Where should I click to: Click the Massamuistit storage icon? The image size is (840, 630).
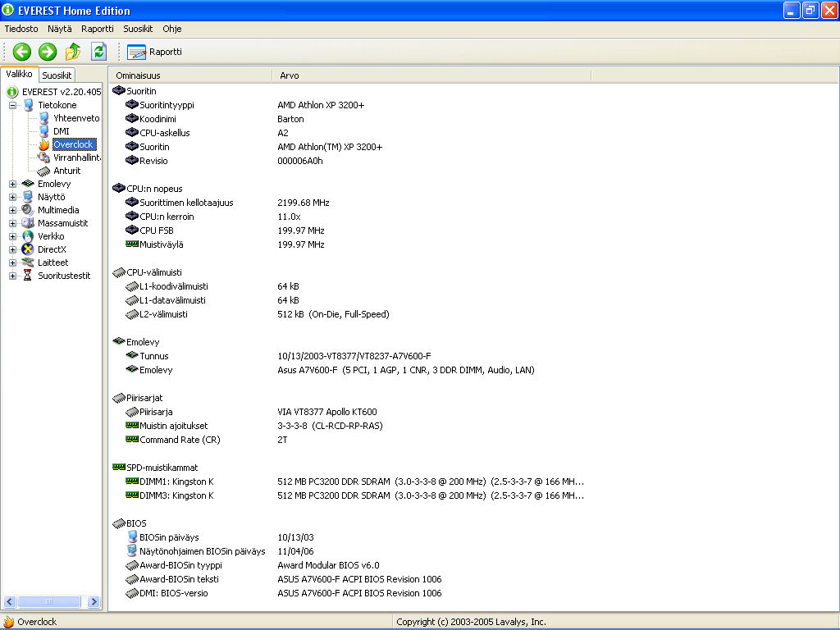point(28,223)
